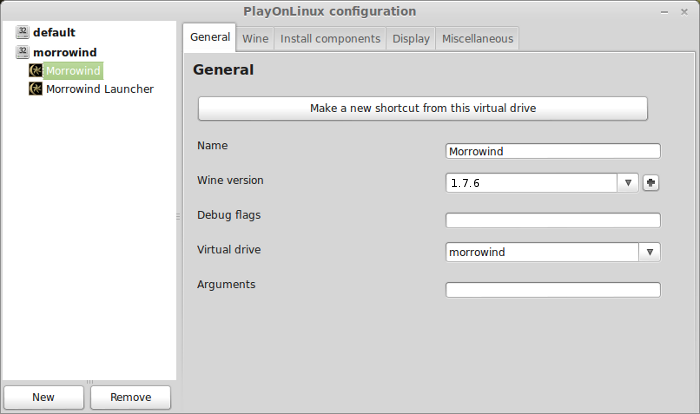Click the Morrowind shortcut icon

(35, 70)
